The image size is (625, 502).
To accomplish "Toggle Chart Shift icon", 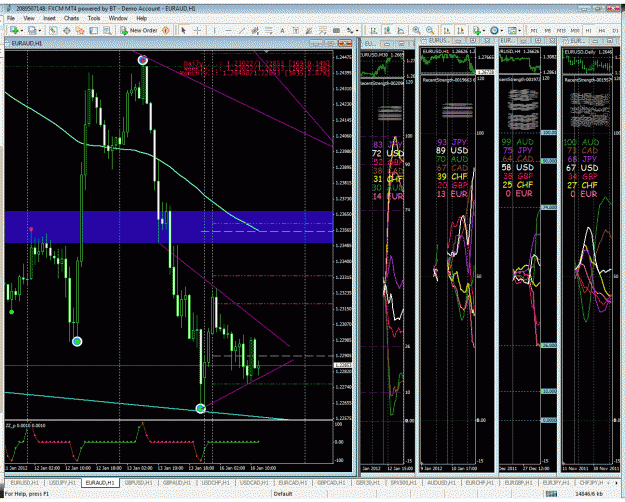I will click(460, 30).
